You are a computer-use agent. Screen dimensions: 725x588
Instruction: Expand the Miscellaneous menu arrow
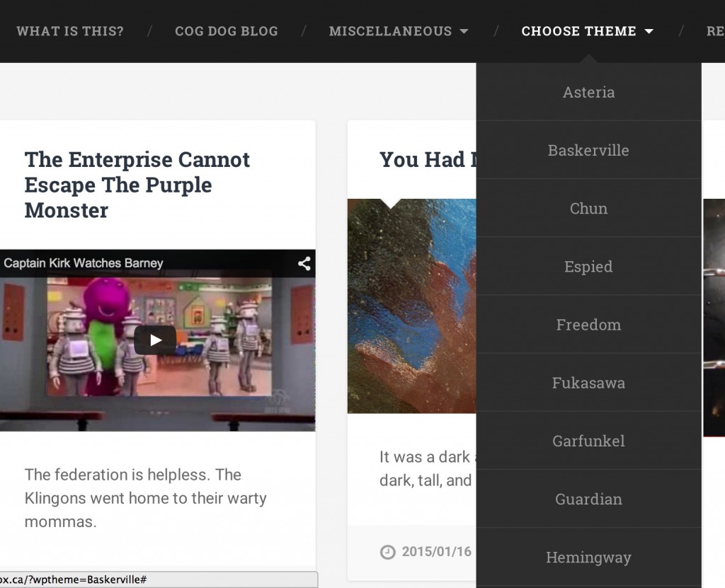464,31
